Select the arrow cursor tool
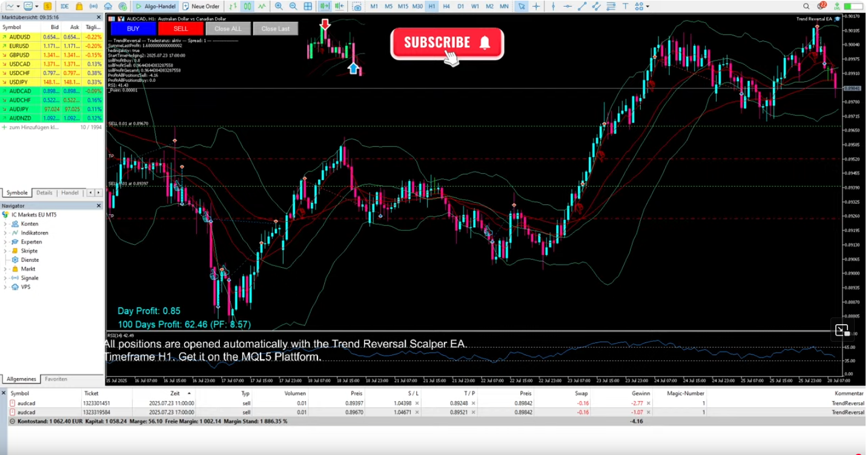Screen dimensions: 868x455 pos(522,6)
